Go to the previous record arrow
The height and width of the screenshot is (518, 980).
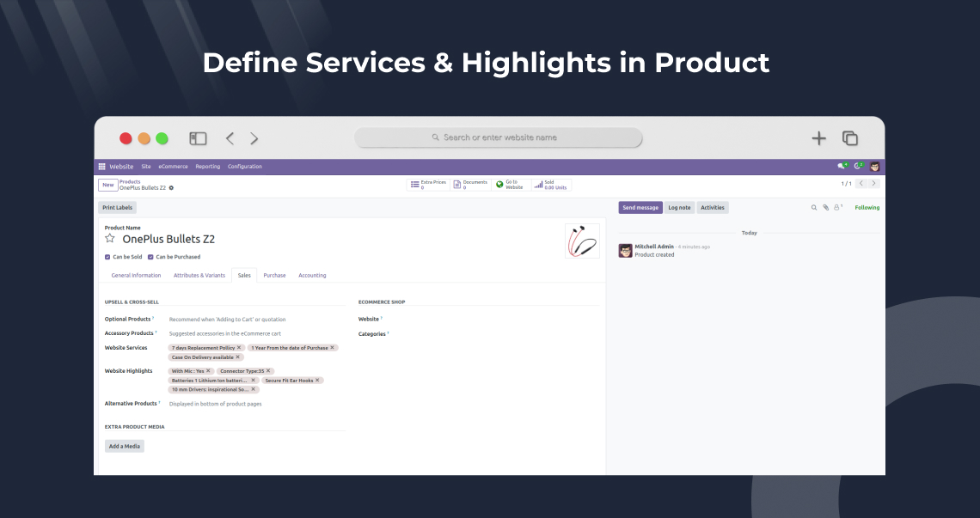(x=861, y=184)
